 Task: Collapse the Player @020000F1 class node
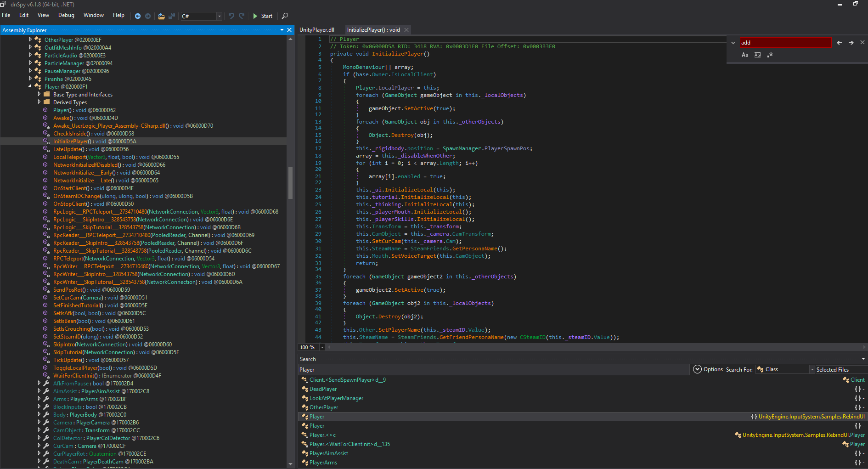[30, 86]
